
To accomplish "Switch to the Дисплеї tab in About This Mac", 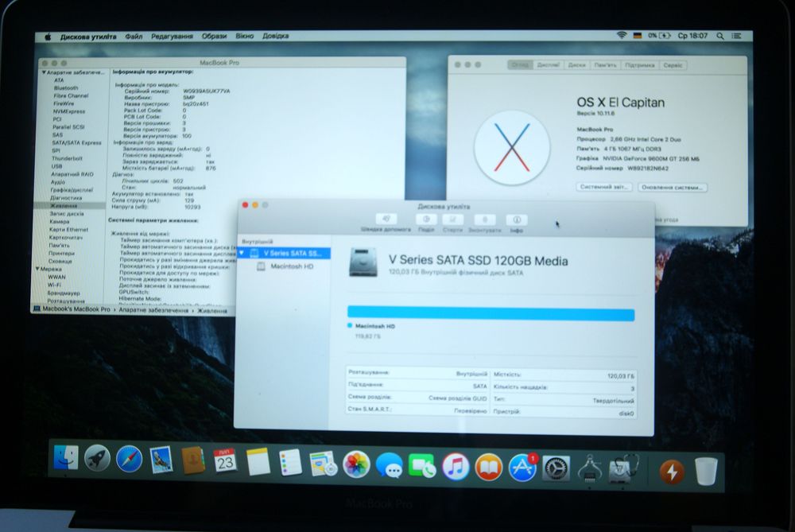I will tap(548, 65).
